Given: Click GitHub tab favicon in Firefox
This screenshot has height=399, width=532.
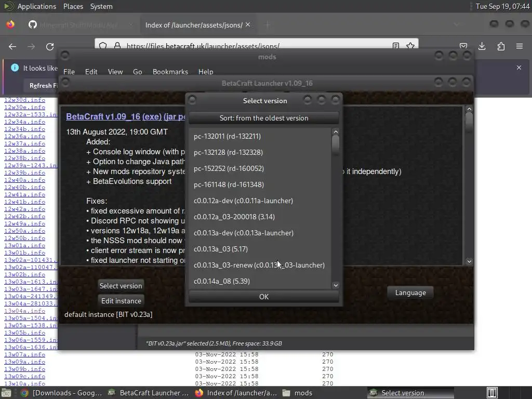Looking at the screenshot, I should pyautogui.click(x=33, y=24).
